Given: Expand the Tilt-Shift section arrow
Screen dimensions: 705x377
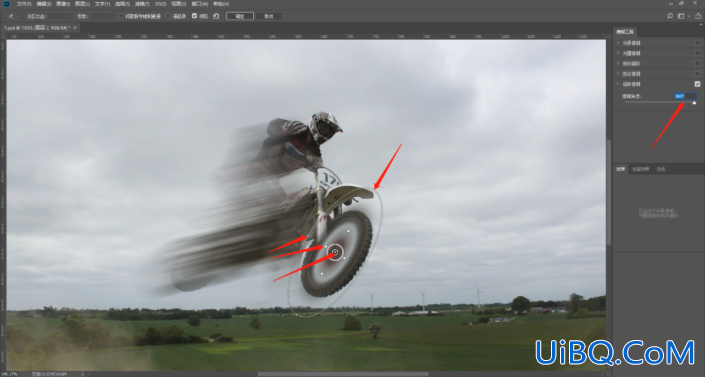Looking at the screenshot, I should click(618, 63).
